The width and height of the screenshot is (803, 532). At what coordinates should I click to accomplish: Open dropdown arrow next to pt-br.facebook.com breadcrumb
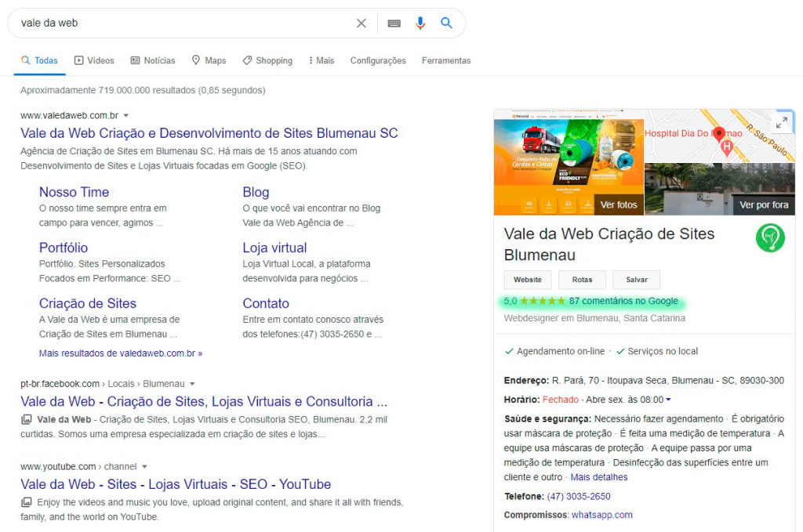193,384
